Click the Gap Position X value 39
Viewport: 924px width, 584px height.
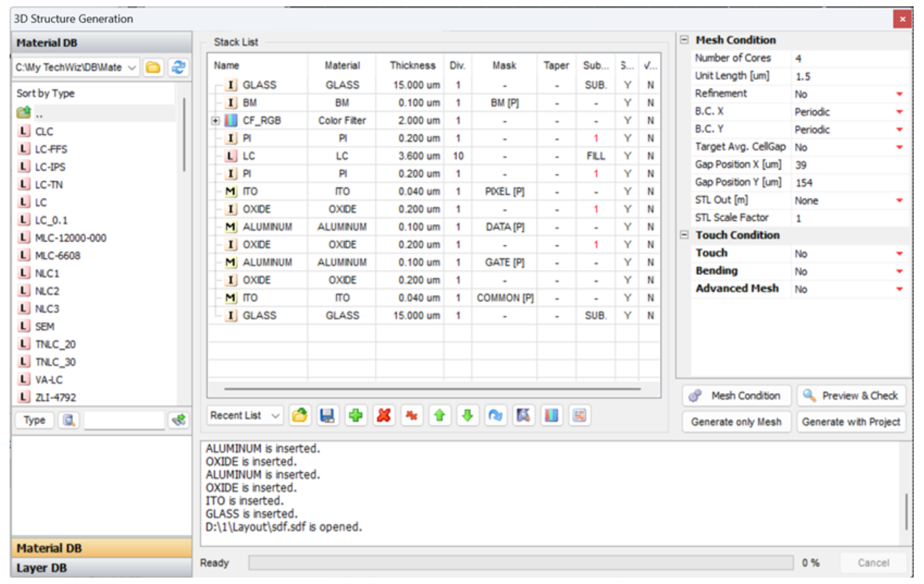tap(850, 165)
